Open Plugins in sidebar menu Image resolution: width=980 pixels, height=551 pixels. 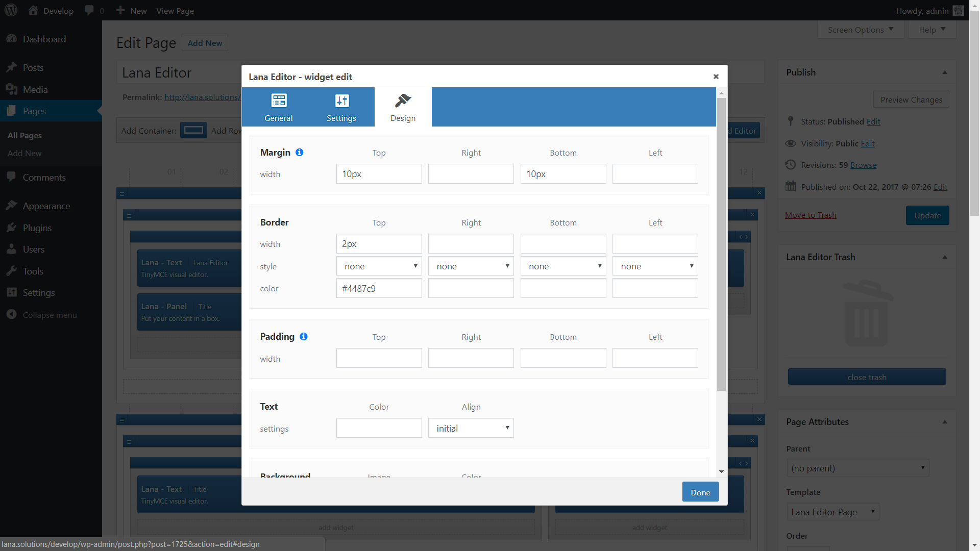pyautogui.click(x=37, y=228)
